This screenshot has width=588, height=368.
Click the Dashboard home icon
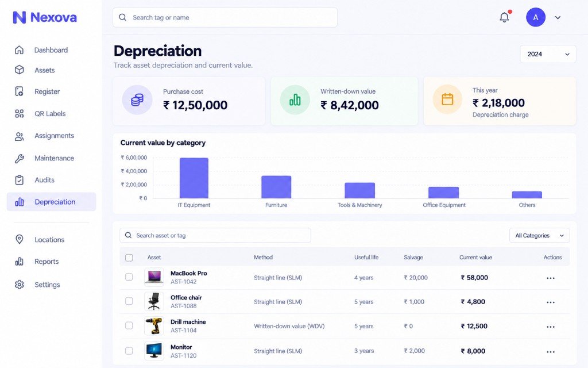coord(20,50)
